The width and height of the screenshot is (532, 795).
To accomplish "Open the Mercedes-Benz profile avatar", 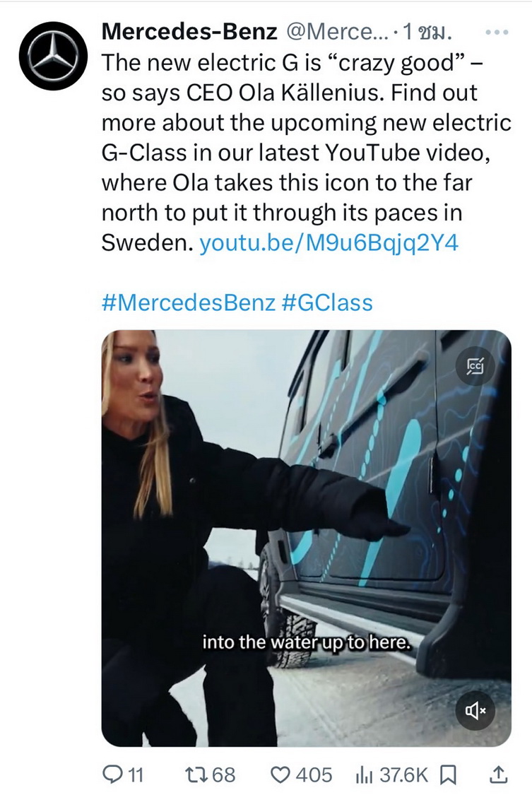I will 53,55.
